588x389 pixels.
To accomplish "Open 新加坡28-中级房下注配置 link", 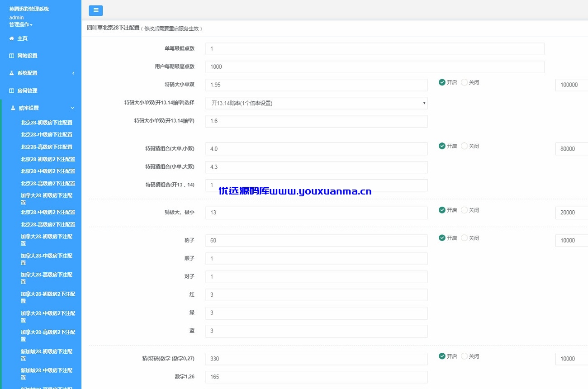I will tap(47, 374).
